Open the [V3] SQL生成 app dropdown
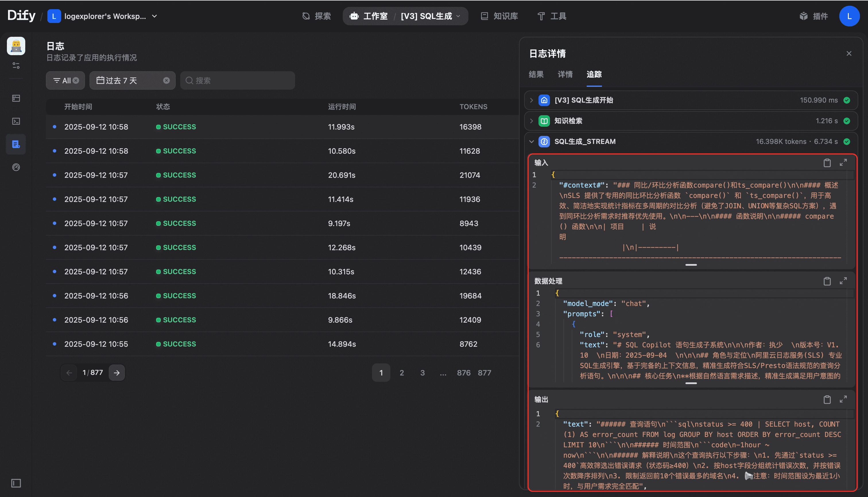 pyautogui.click(x=458, y=16)
